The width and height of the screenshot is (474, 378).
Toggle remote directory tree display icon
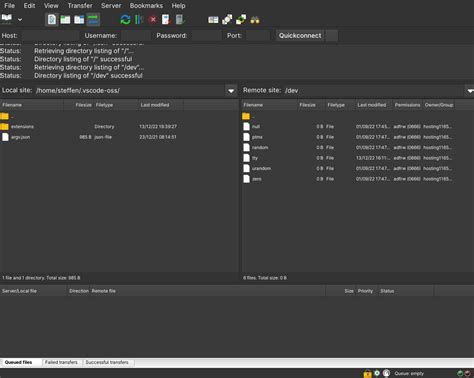pos(79,20)
